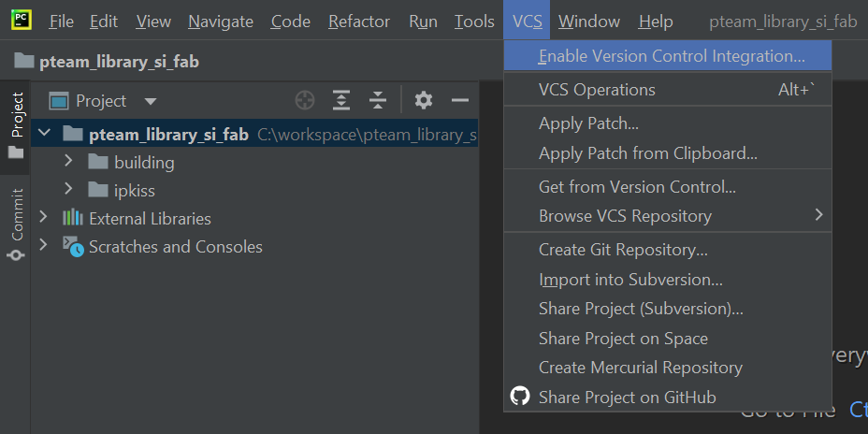The height and width of the screenshot is (434, 868).
Task: Expand External Libraries node
Action: pos(43,218)
